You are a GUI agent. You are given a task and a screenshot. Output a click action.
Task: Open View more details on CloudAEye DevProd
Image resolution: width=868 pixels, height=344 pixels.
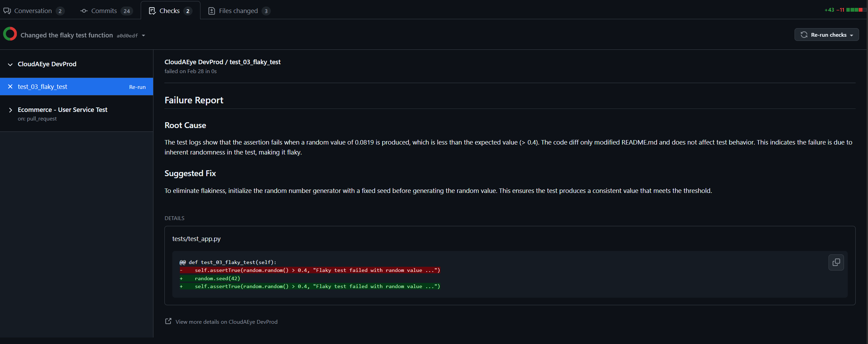(227, 322)
